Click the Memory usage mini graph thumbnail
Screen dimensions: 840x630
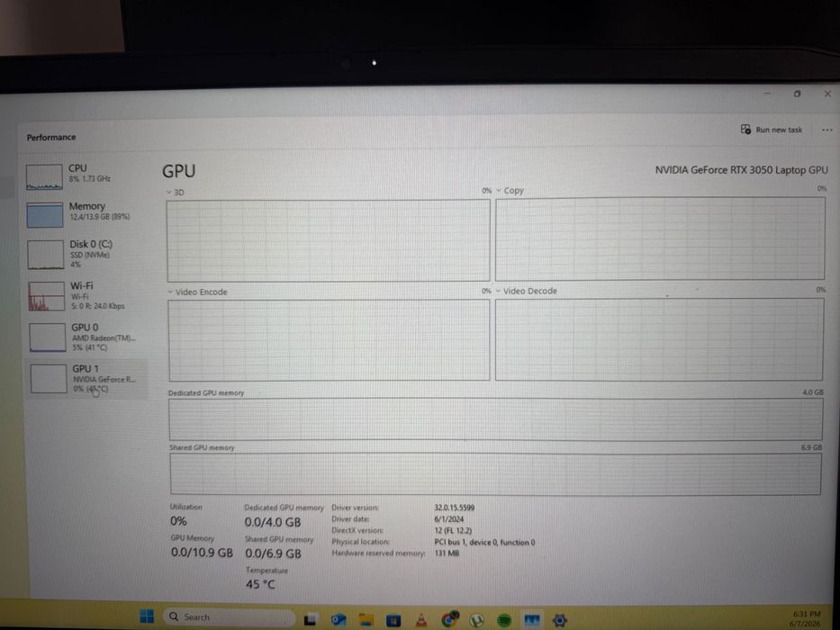point(45,215)
